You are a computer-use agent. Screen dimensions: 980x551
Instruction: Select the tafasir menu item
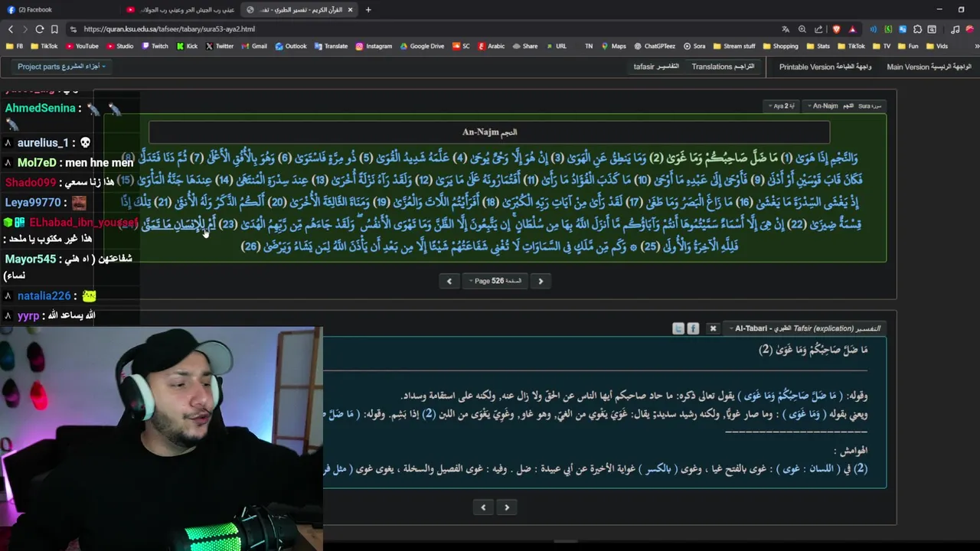coord(656,67)
